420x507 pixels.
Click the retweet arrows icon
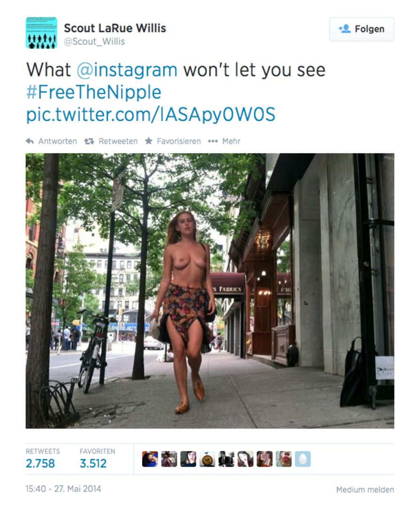(x=89, y=141)
